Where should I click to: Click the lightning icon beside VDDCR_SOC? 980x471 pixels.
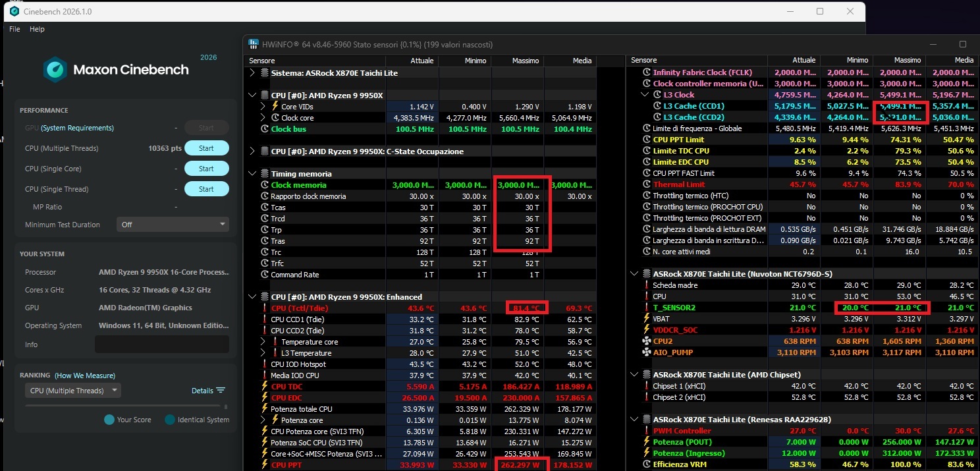click(646, 330)
